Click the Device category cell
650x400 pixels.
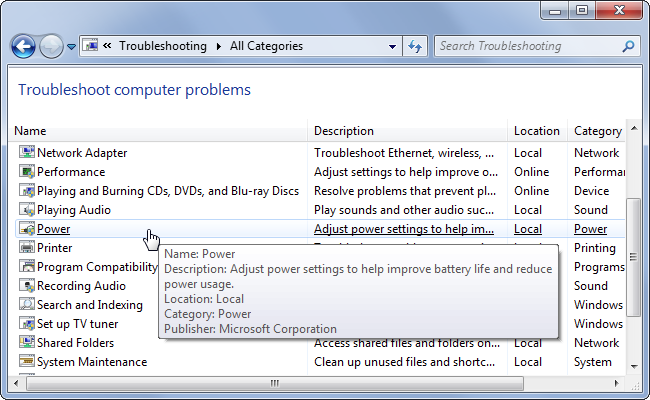(x=592, y=191)
